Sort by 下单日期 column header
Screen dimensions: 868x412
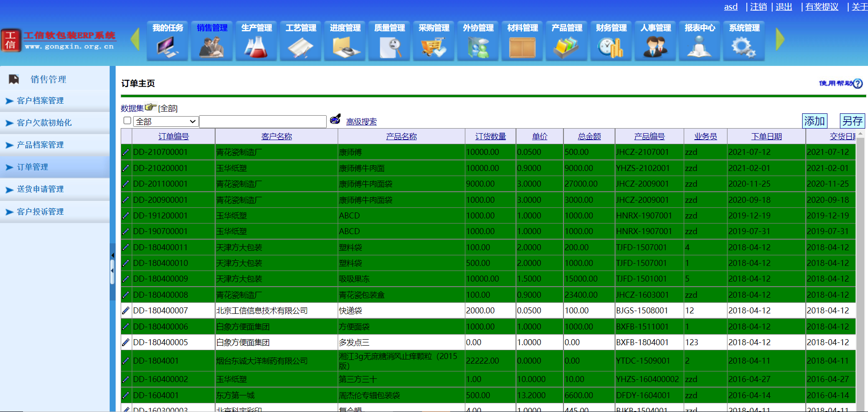pyautogui.click(x=767, y=136)
